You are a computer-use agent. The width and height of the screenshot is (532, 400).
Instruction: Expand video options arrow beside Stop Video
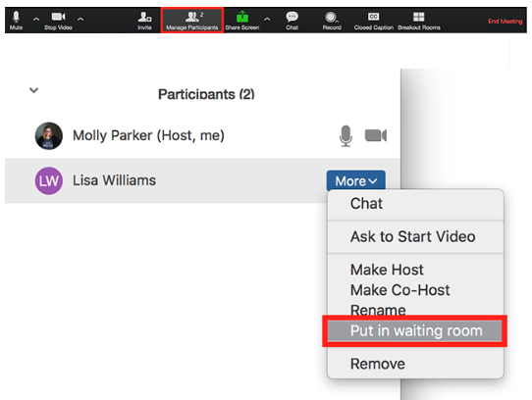point(80,20)
